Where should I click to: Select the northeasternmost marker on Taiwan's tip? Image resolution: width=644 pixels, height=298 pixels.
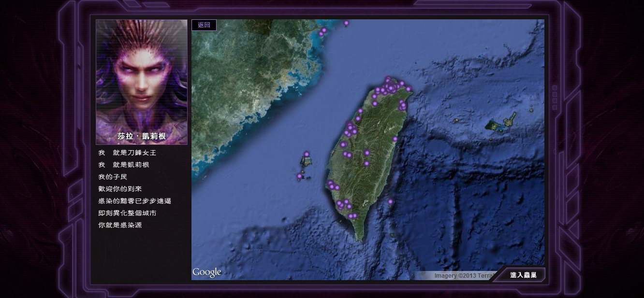tap(408, 89)
